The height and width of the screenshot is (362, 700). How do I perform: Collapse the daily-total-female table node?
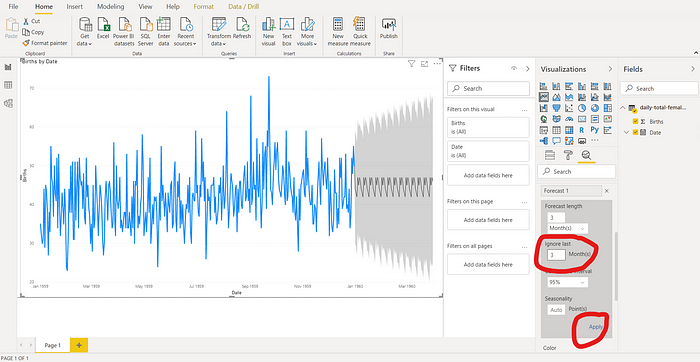(x=623, y=108)
